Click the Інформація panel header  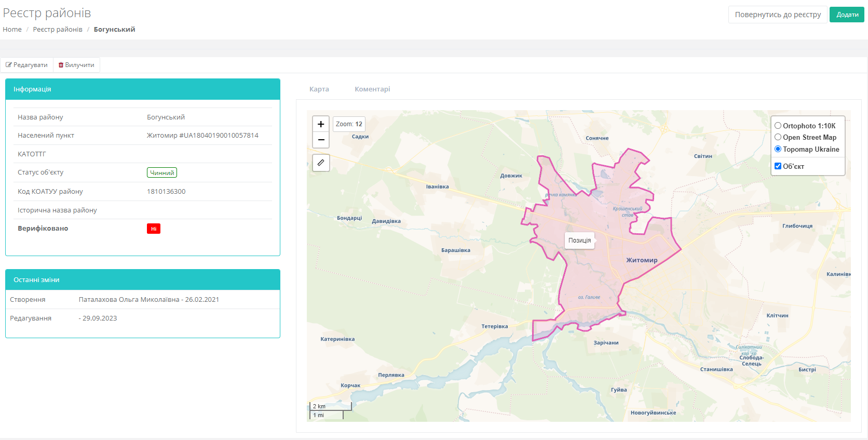click(143, 89)
